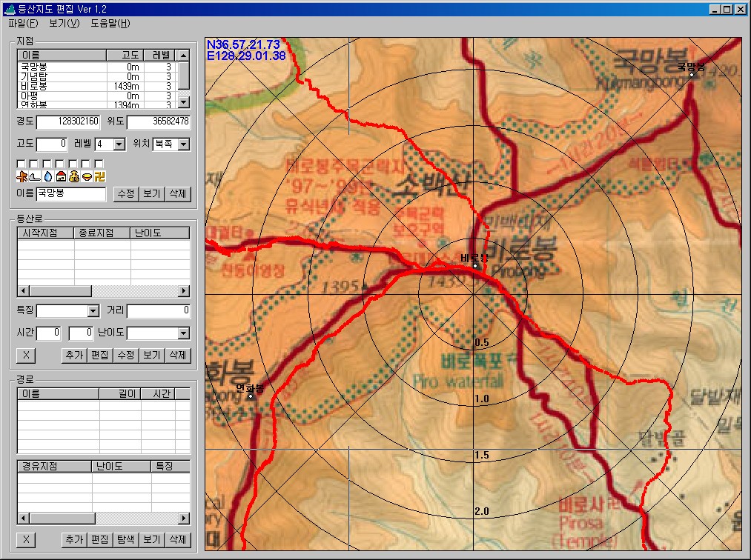Click the 고도 input field
Viewport: 751px width, 560px height.
52,144
